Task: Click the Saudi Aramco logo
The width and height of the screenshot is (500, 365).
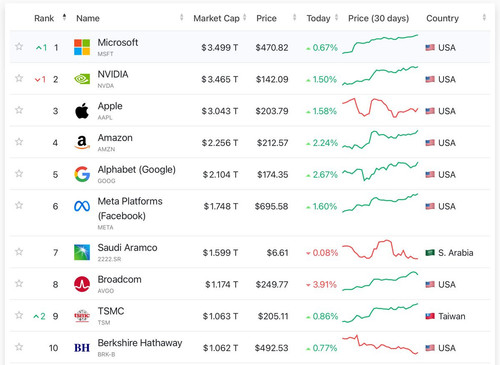Action: coord(82,252)
